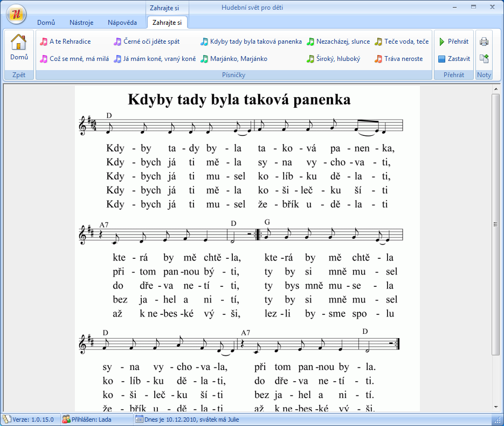Click pink note icon beside A te Rehradice
504x426 pixels.
(44, 42)
